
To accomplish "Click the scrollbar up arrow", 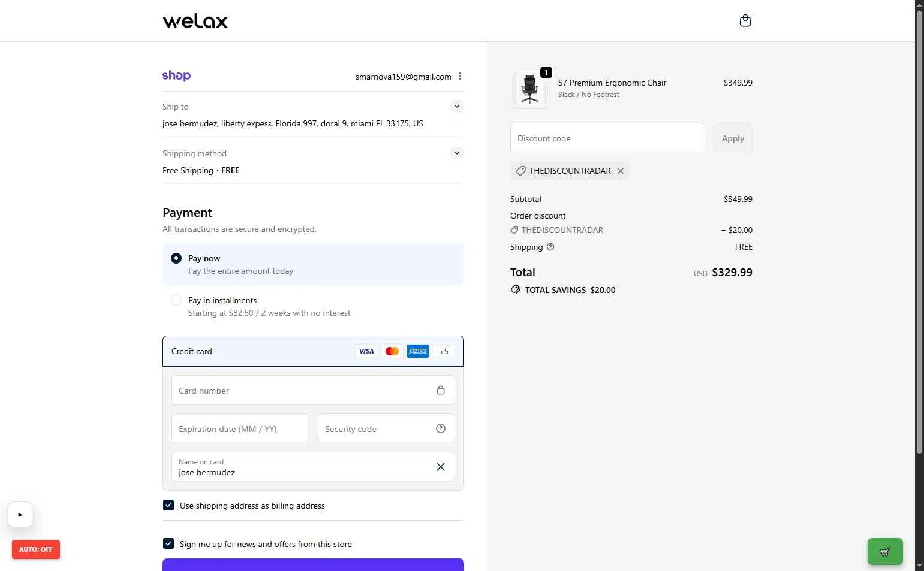I will [919, 5].
